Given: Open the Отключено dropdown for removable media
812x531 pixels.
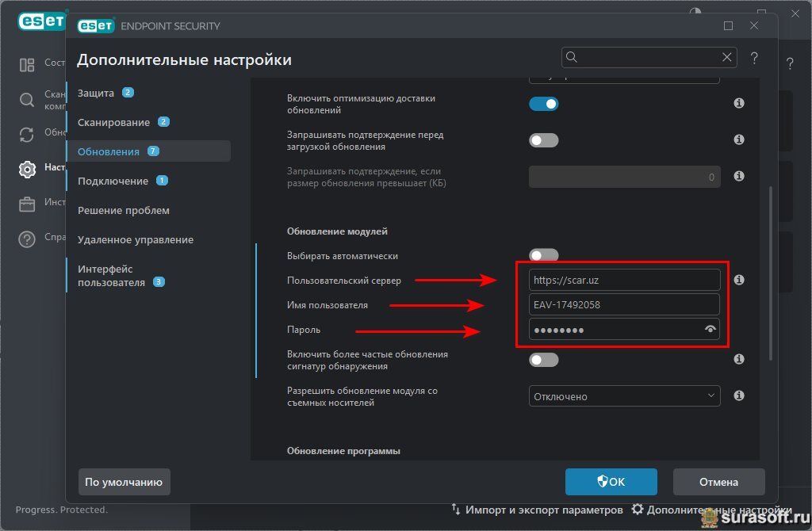Looking at the screenshot, I should tap(625, 396).
